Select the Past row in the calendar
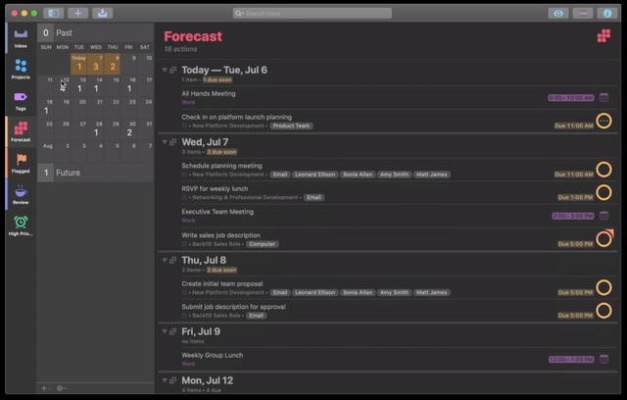627x400 pixels. [x=95, y=33]
